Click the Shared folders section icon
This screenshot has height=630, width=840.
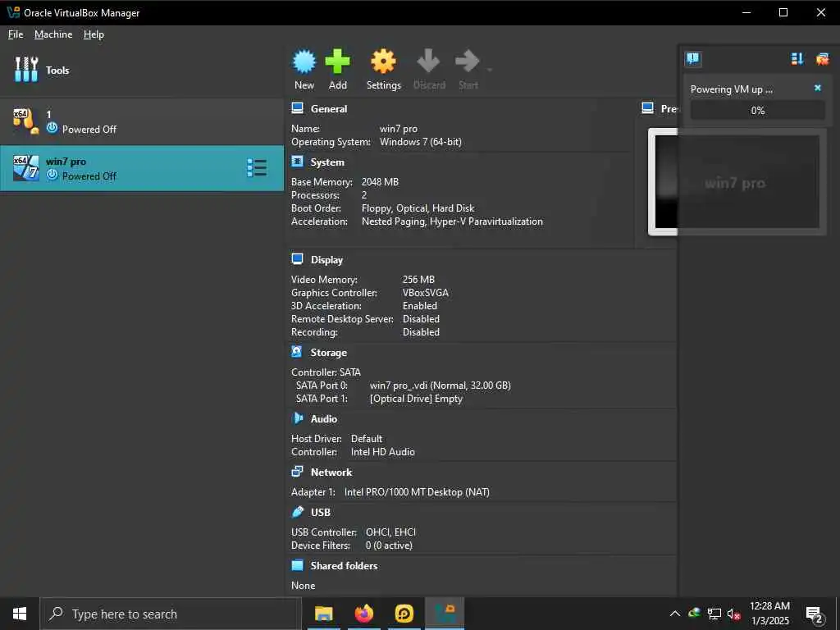point(297,565)
